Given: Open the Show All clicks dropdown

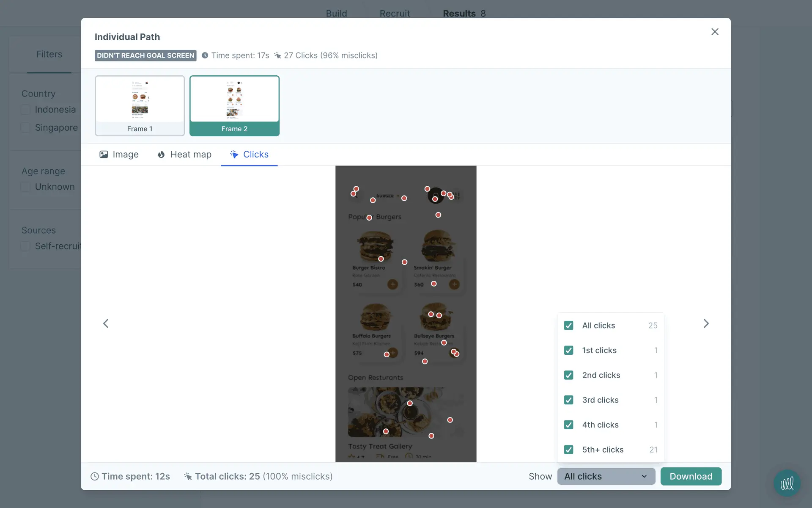Looking at the screenshot, I should coord(606,476).
